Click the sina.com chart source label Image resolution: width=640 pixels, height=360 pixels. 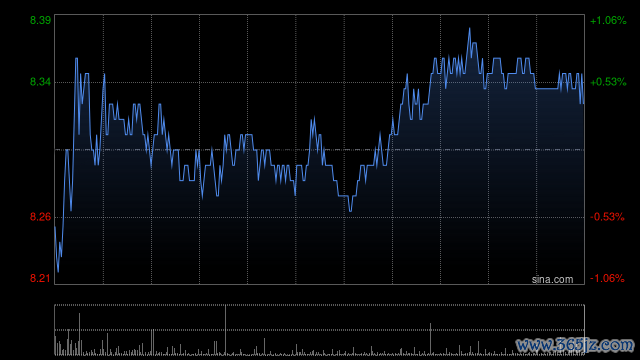[x=552, y=280]
